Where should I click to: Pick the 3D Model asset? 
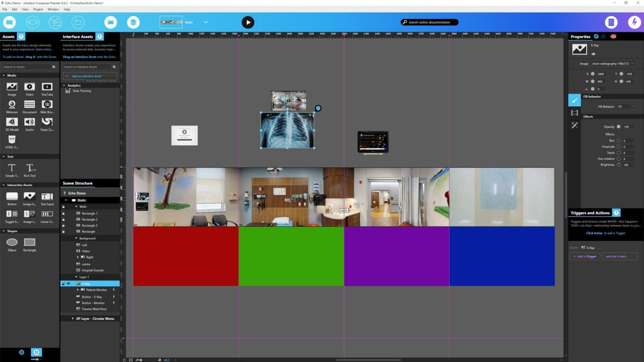tap(12, 122)
